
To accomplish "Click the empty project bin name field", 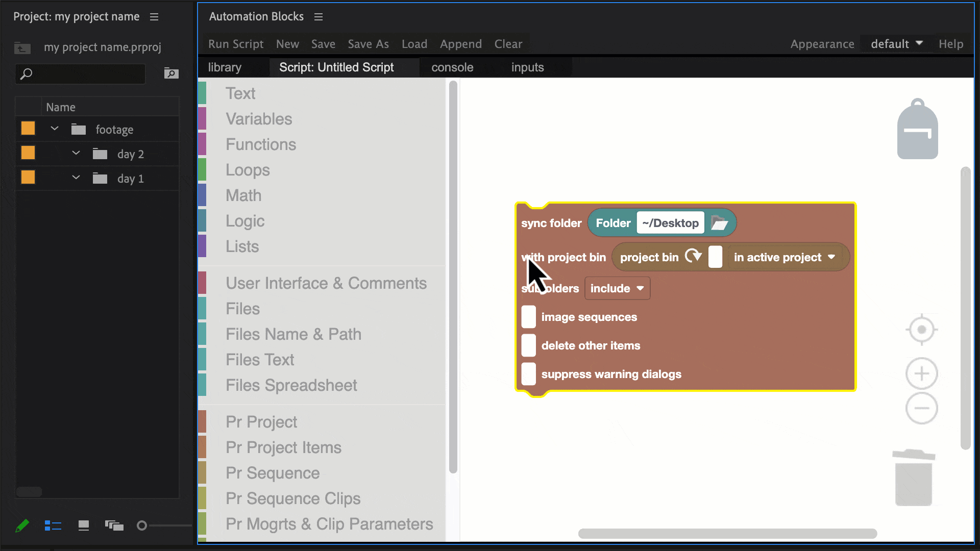I will coord(715,257).
